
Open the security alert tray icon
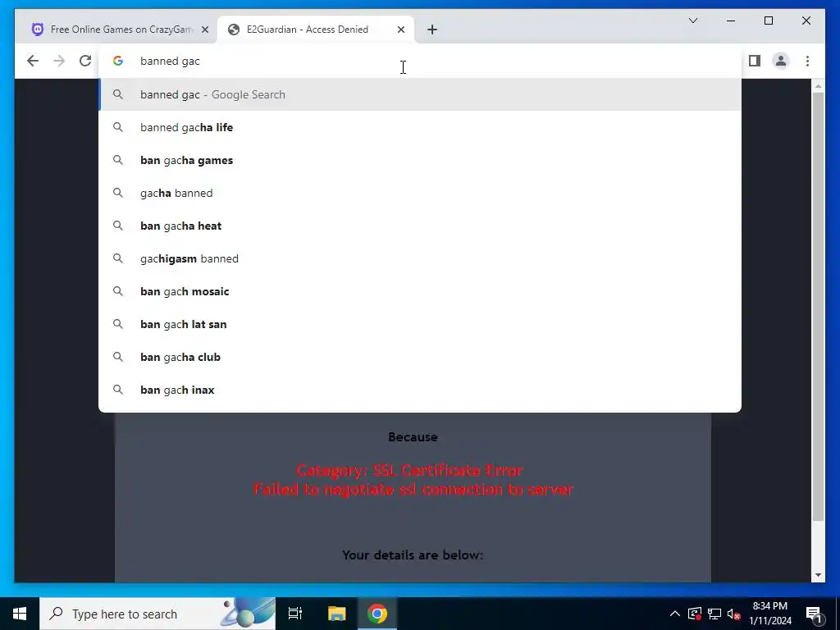[x=695, y=614]
